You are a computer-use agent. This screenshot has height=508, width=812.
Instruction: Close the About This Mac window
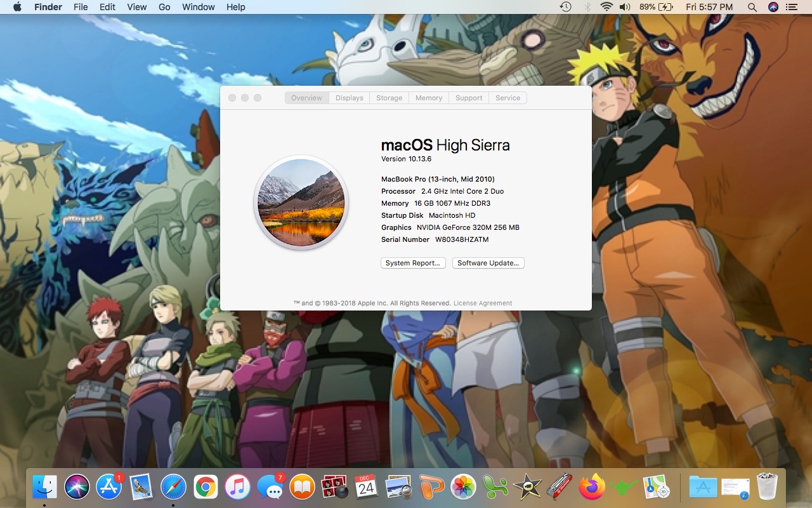(x=232, y=98)
